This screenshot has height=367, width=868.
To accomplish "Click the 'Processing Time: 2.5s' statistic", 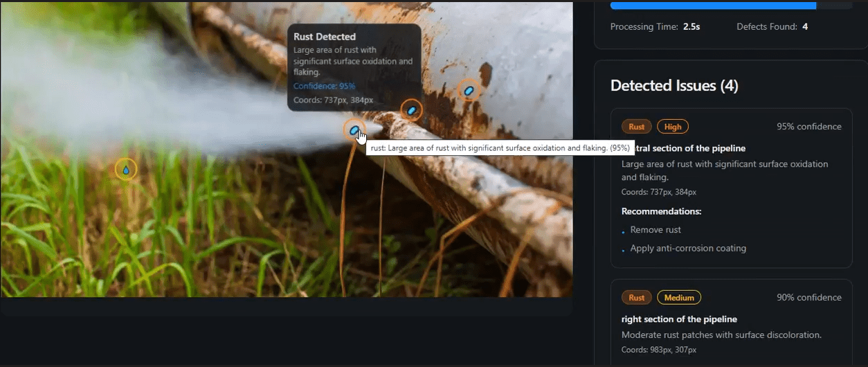I will [655, 27].
